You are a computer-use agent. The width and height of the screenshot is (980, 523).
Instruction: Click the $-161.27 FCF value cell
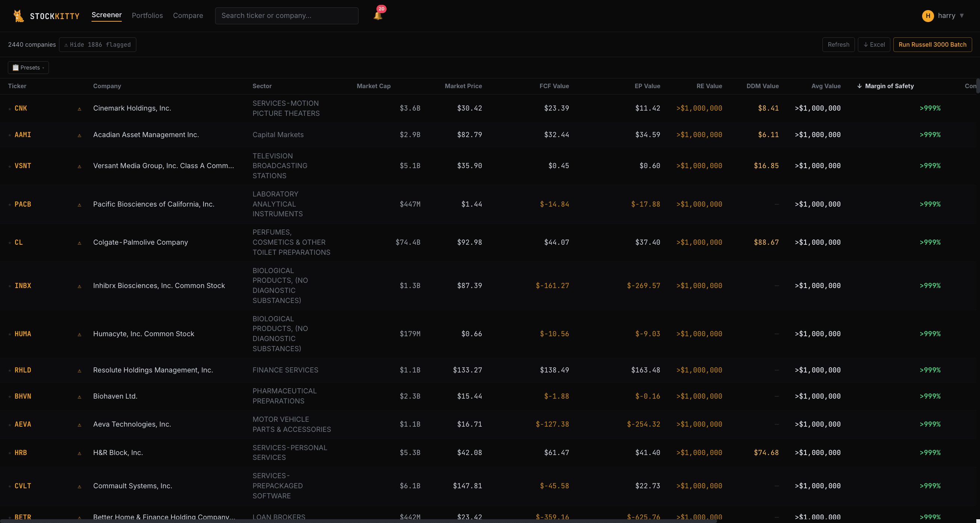click(x=552, y=286)
